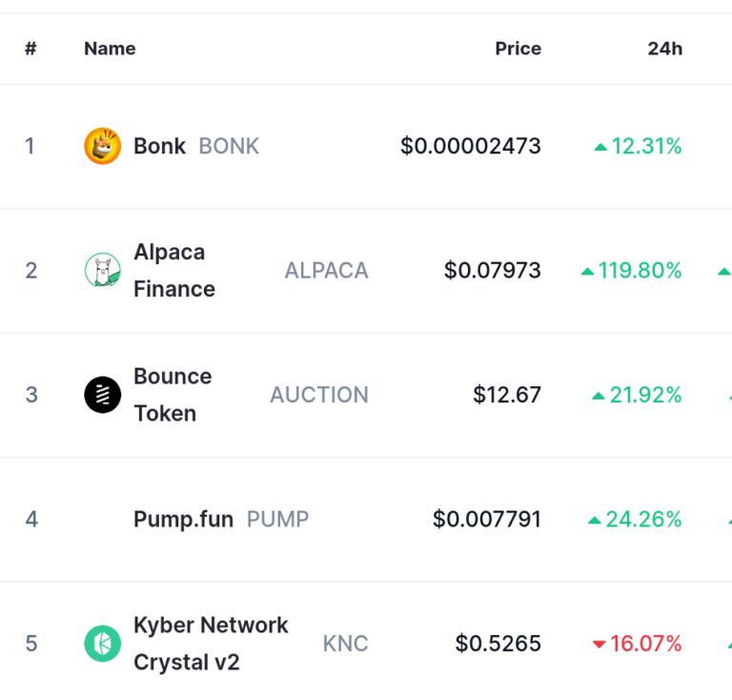This screenshot has width=732, height=700.
Task: Open the Bounce Token coin link
Action: point(173,395)
